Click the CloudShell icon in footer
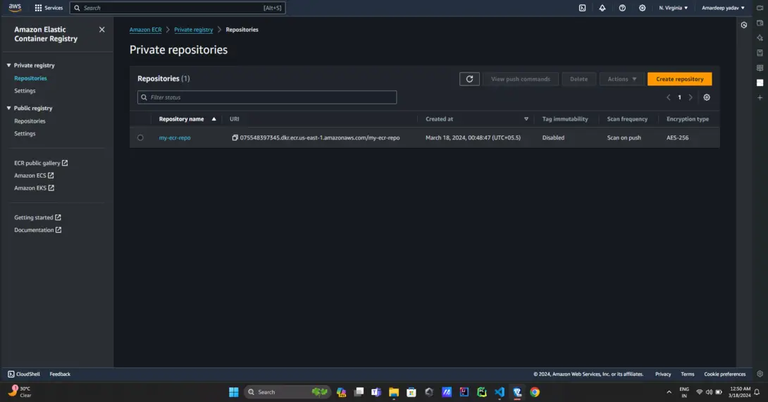This screenshot has width=768, height=402. [11, 374]
